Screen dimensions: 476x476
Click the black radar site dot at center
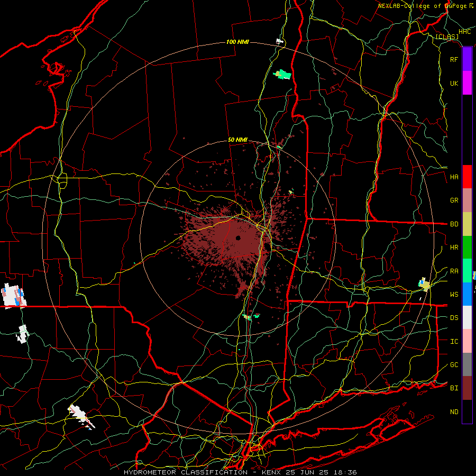(x=238, y=237)
